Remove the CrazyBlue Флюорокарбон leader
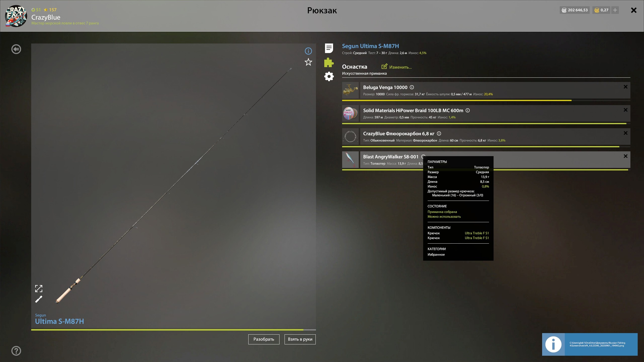 tap(625, 133)
